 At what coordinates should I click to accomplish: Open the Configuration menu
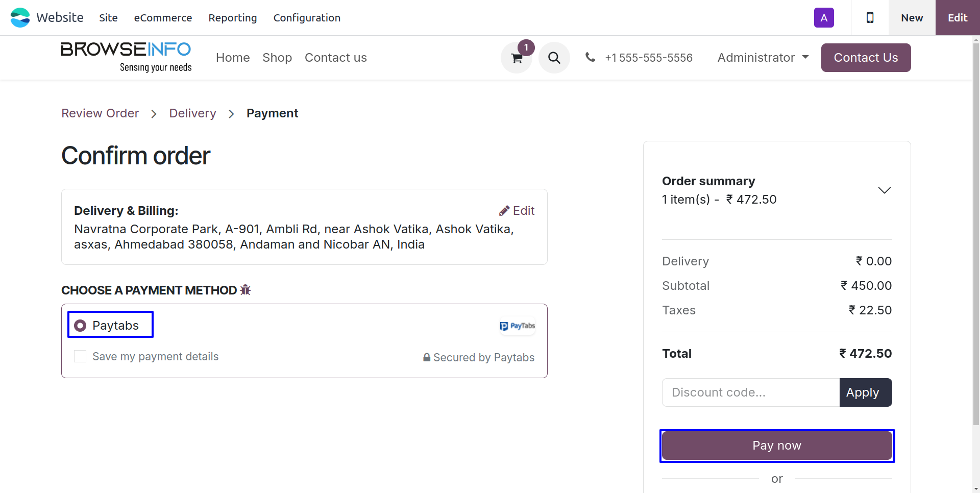(x=307, y=18)
